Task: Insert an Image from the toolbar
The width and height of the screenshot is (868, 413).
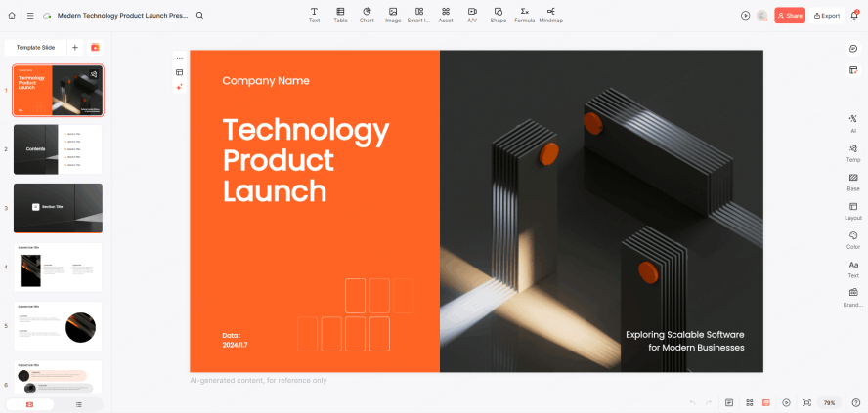Action: coord(393,15)
